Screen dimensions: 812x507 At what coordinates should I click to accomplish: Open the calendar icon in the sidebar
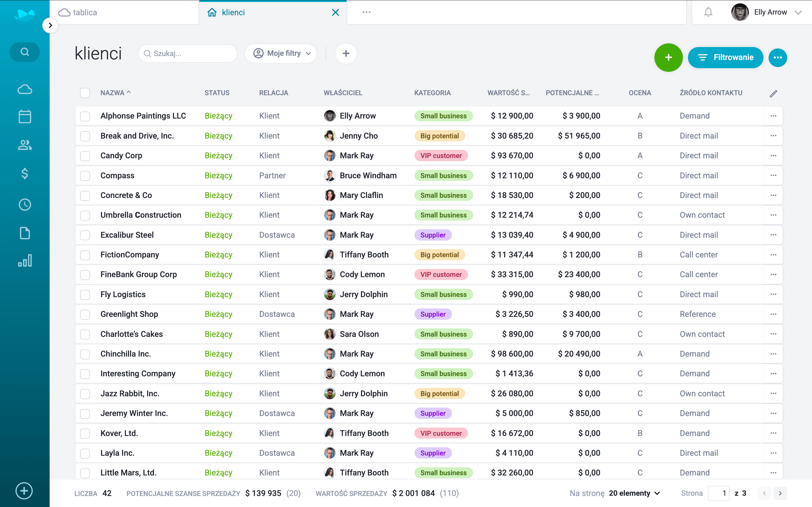[x=25, y=116]
